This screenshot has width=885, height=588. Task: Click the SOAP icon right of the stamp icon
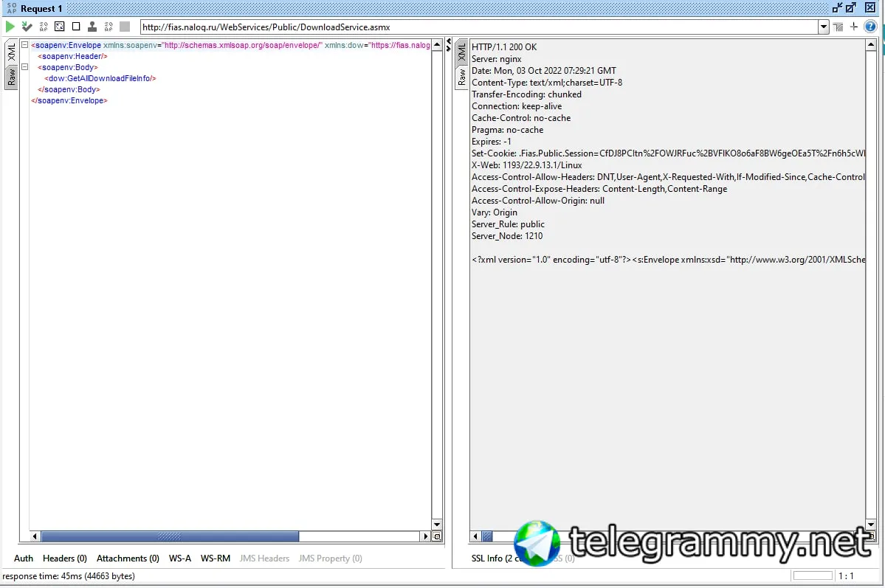109,27
